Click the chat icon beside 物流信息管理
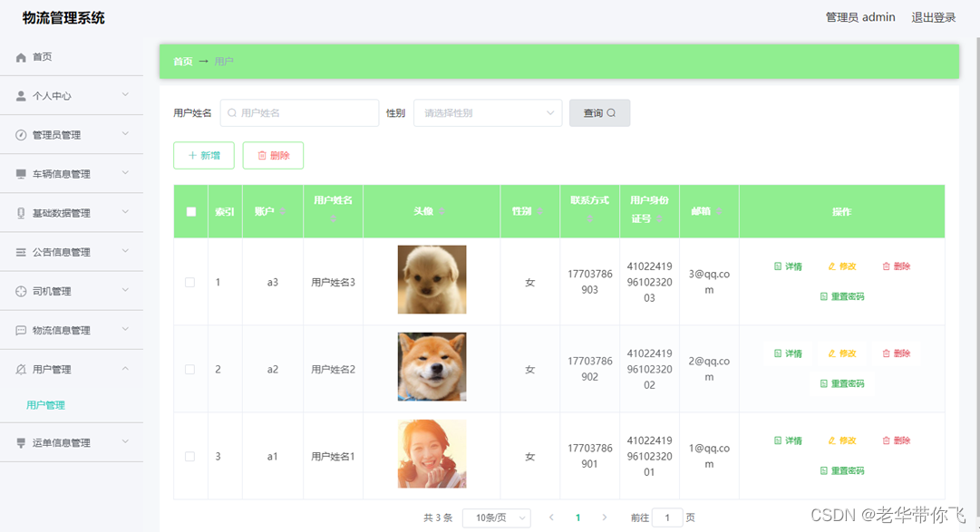 21,330
